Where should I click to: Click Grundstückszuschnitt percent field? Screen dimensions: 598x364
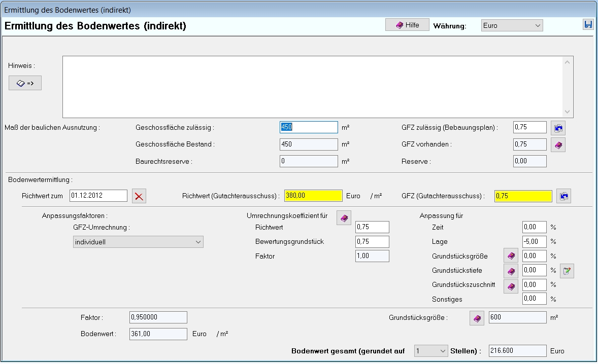pyautogui.click(x=535, y=285)
